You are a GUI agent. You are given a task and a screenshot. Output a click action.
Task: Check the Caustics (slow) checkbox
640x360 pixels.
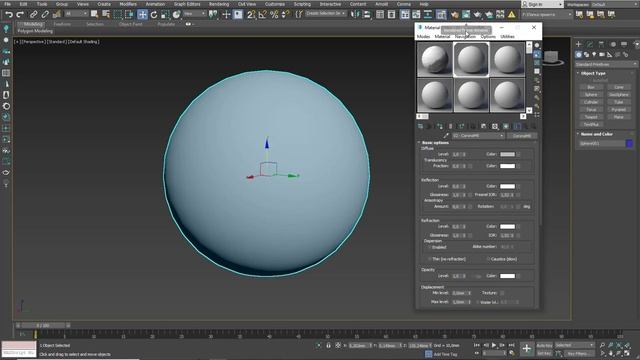tap(488, 259)
